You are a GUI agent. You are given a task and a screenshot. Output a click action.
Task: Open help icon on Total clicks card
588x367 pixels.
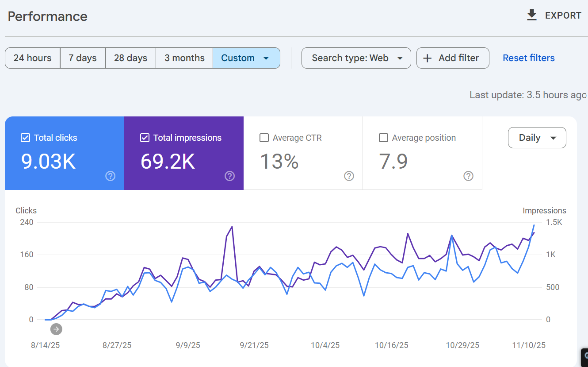(111, 176)
